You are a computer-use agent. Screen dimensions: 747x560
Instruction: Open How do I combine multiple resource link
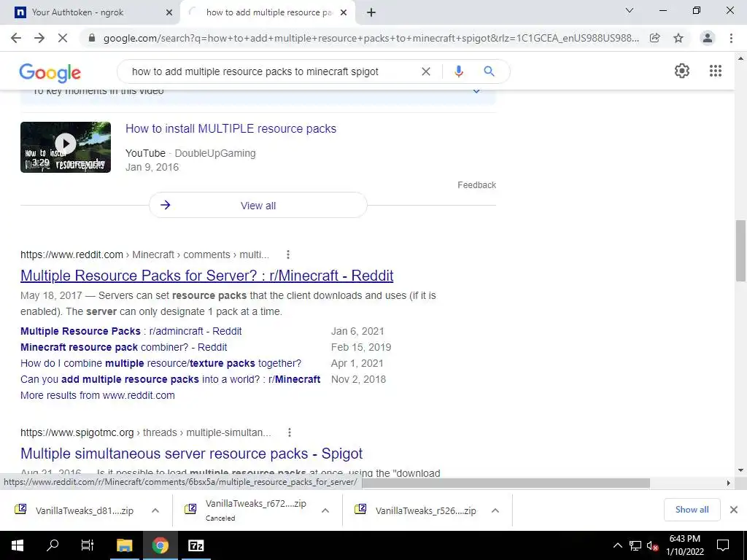[x=161, y=363]
